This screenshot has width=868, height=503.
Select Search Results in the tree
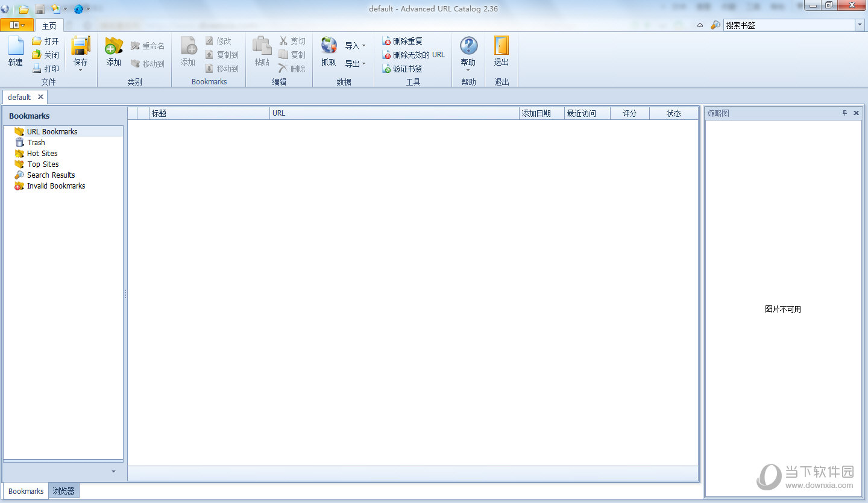click(x=51, y=175)
